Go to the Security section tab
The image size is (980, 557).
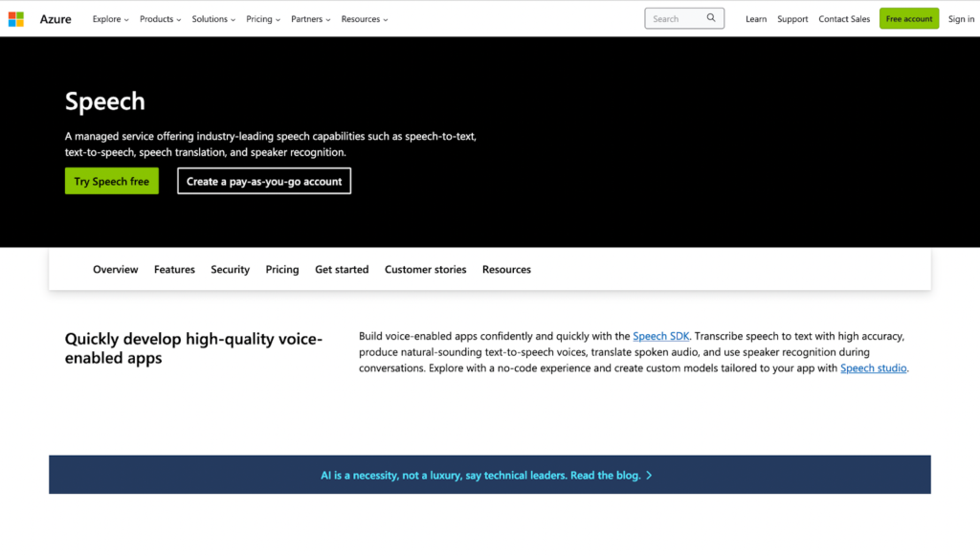[230, 270]
